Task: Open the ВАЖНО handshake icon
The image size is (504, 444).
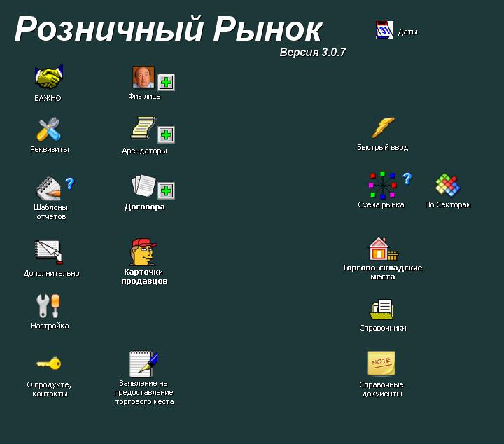Action: [49, 76]
